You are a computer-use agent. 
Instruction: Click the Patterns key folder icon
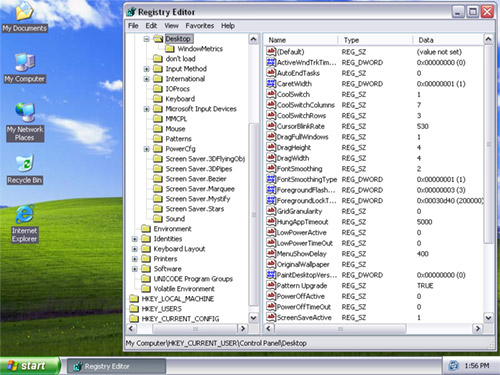point(158,139)
